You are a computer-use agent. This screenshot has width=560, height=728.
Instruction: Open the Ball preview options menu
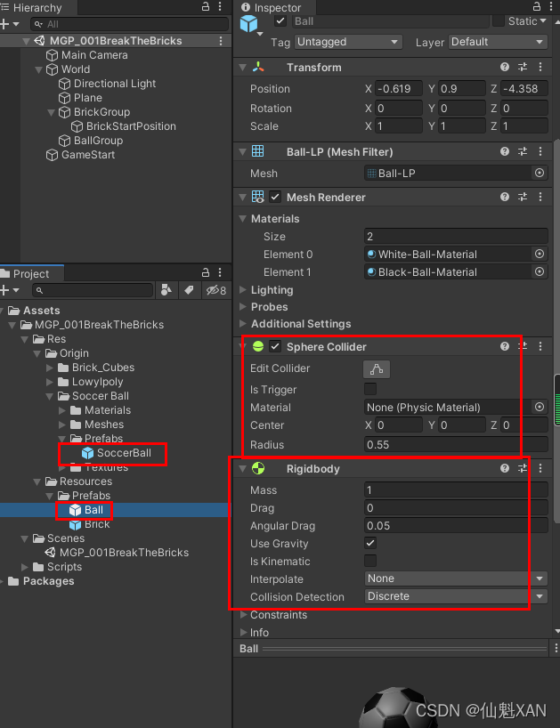(x=556, y=648)
